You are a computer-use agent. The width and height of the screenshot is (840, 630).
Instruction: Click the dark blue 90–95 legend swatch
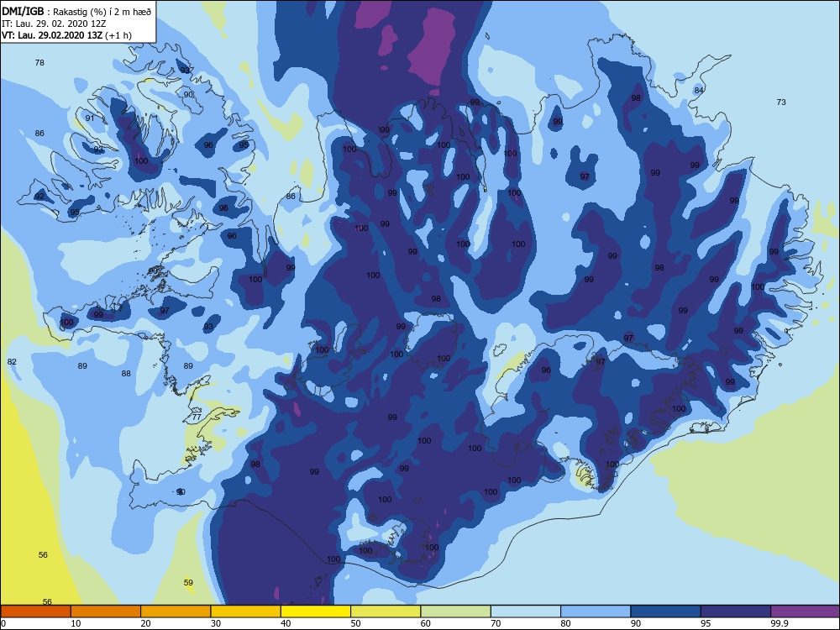point(666,612)
